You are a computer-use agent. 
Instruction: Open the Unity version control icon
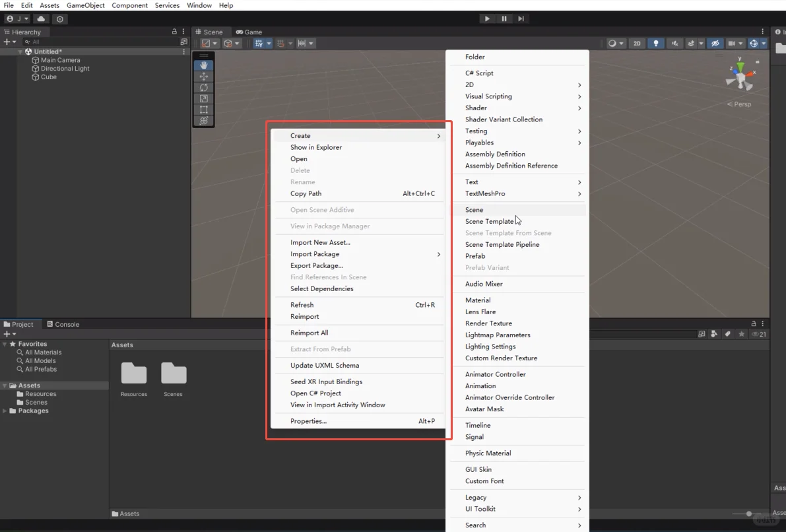pyautogui.click(x=59, y=18)
